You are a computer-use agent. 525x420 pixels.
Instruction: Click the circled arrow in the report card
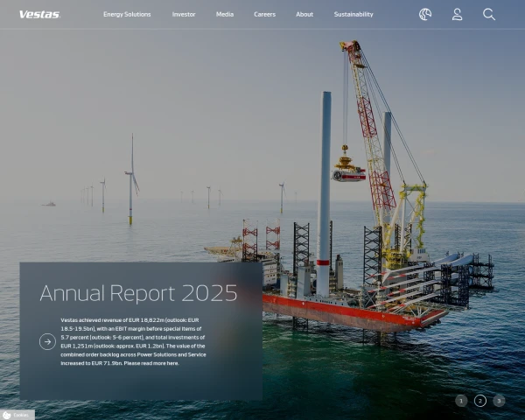[x=47, y=342]
